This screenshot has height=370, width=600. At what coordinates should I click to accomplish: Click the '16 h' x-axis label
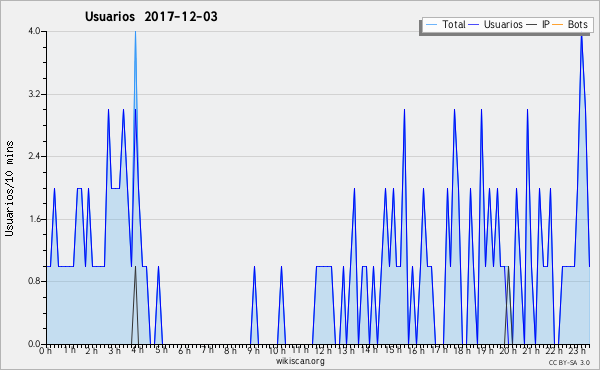(416, 350)
